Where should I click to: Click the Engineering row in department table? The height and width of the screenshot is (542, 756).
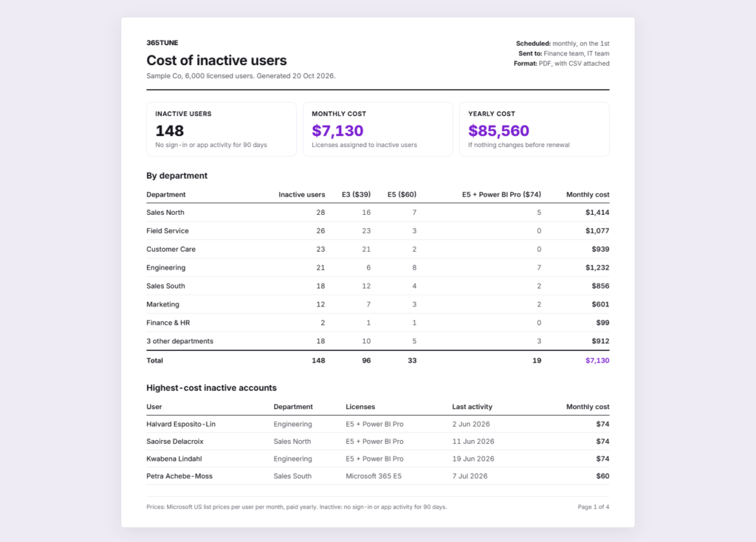point(378,267)
